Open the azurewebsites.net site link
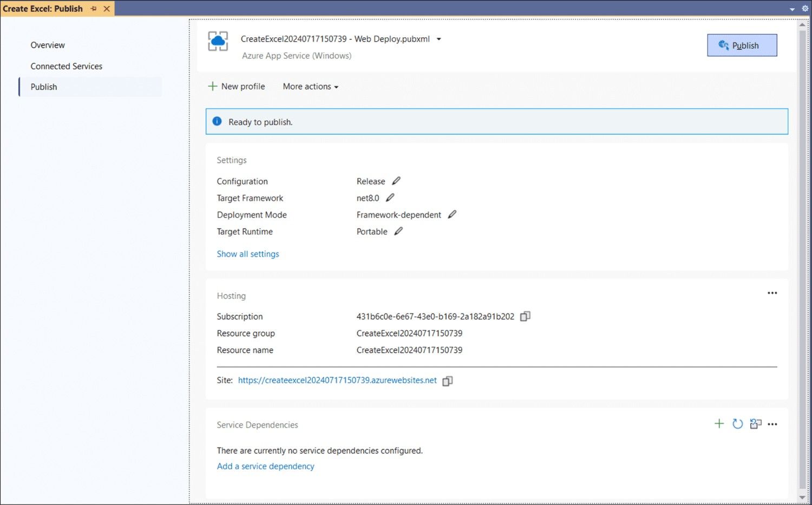This screenshot has width=812, height=505. click(337, 381)
